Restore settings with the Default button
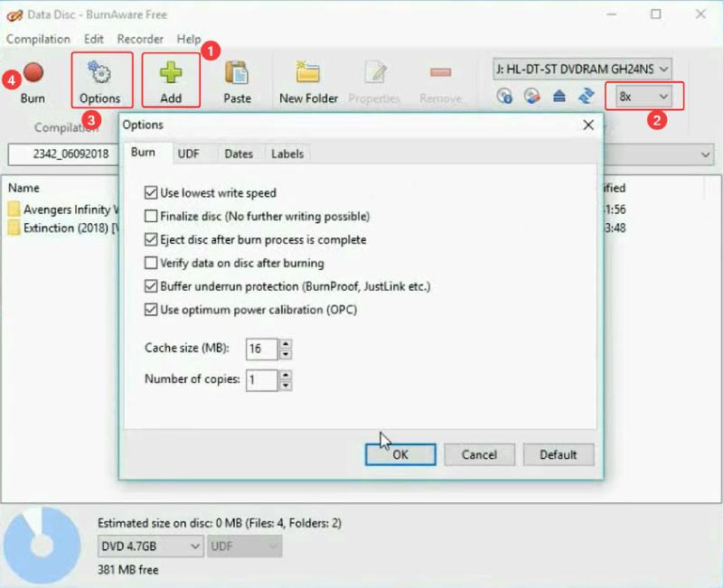The image size is (723, 588). tap(559, 455)
